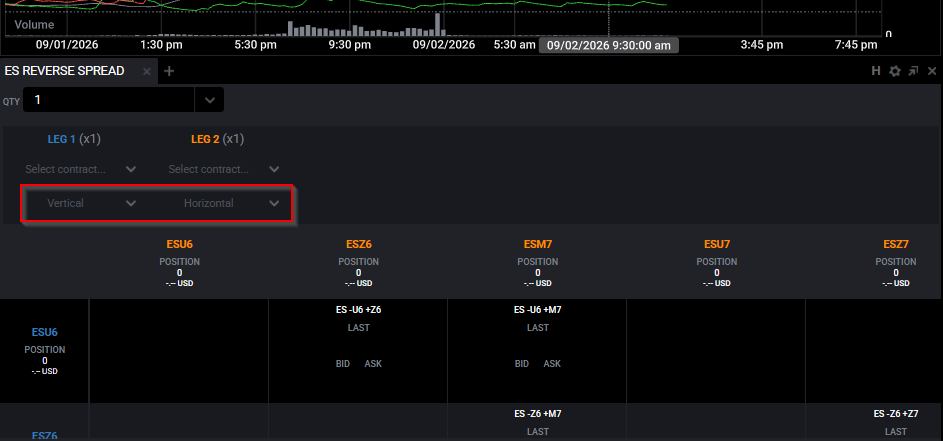Screen dimensions: 943x441
Task: Click the 5:30 pm axis label
Action: 256,45
